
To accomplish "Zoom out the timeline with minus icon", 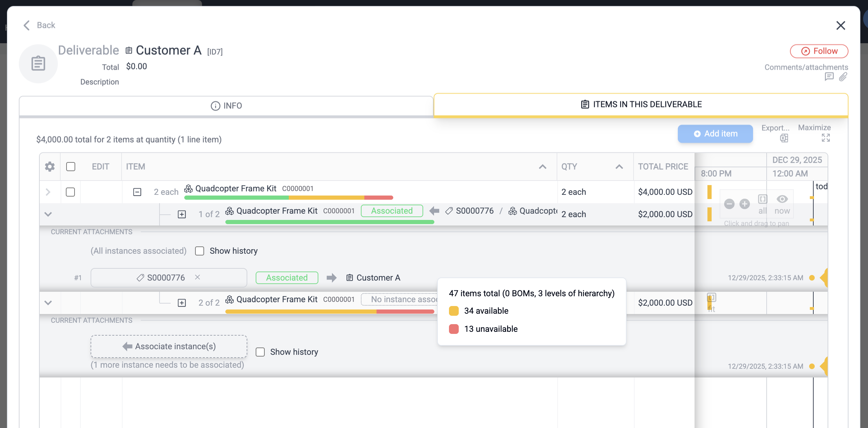I will [x=729, y=204].
